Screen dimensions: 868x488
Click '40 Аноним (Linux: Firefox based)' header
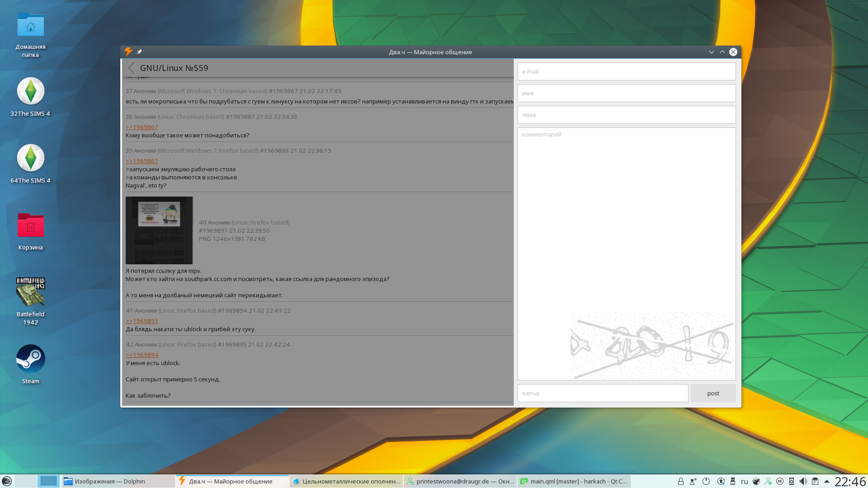[244, 222]
